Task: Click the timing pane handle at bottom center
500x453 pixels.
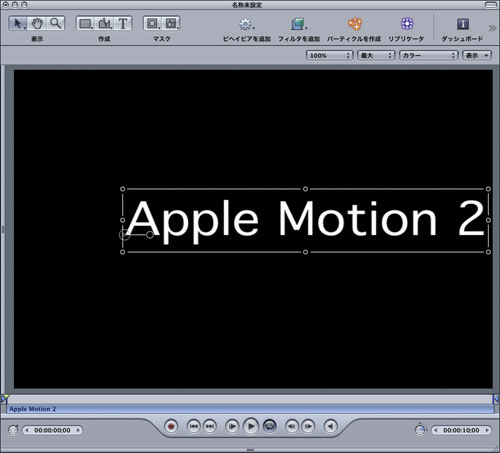Action: [250, 450]
